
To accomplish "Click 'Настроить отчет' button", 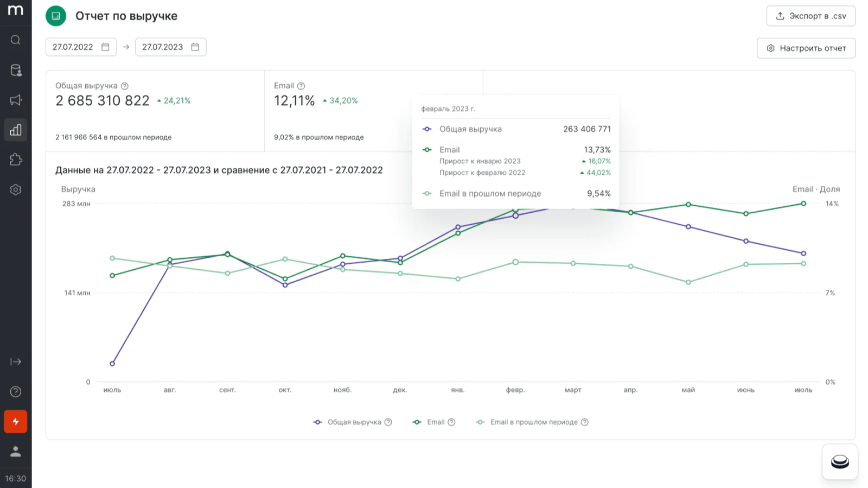I will [x=806, y=48].
